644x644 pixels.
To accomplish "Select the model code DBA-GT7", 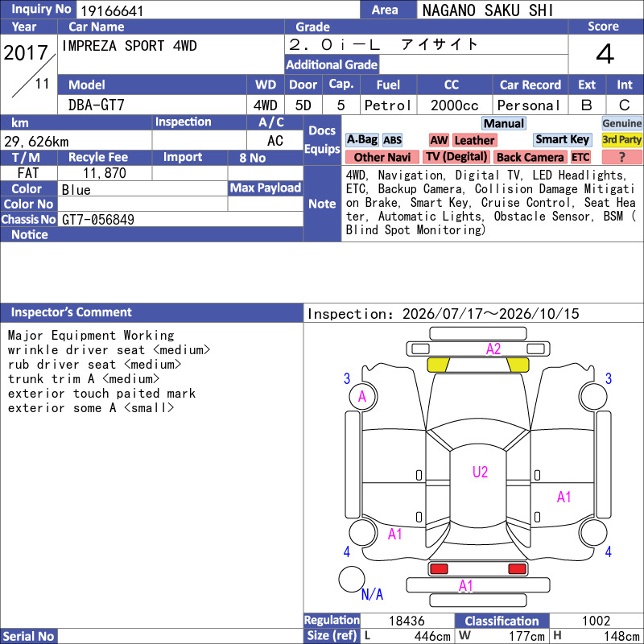I will click(x=96, y=105).
